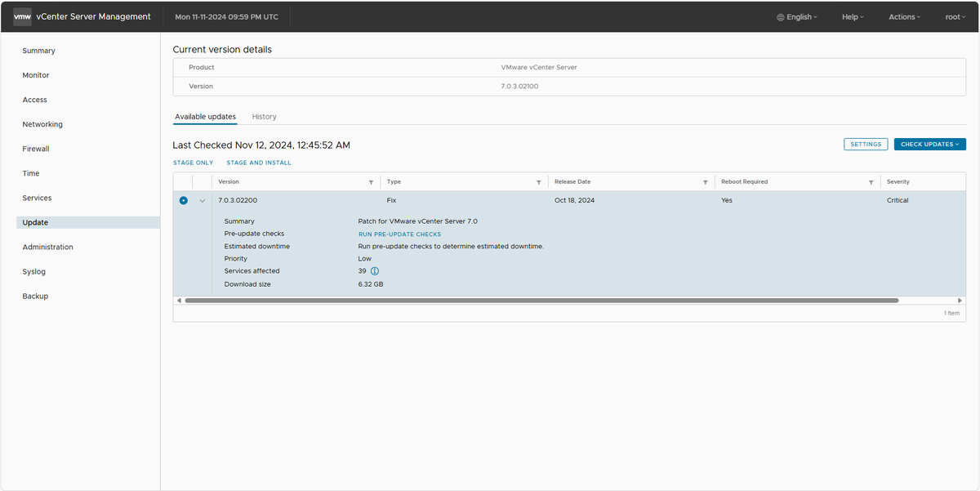Open Networking section in sidebar
The width and height of the screenshot is (980, 491).
[42, 124]
